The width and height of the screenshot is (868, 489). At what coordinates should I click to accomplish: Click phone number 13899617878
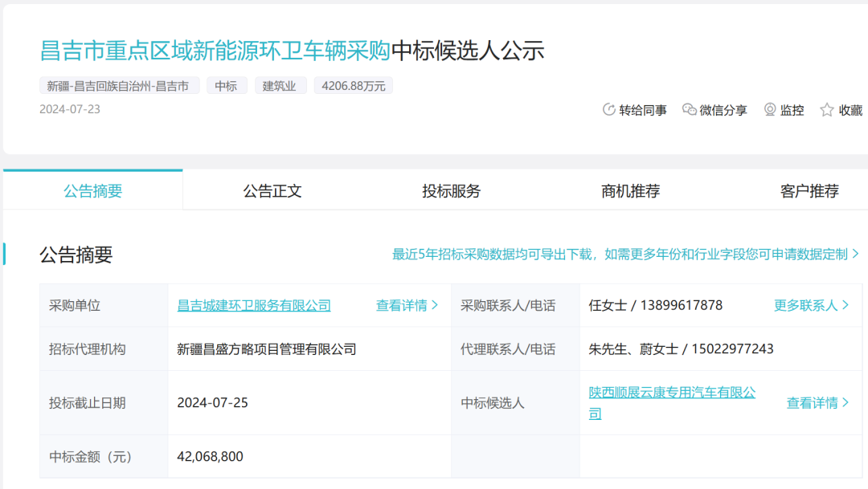click(x=682, y=305)
